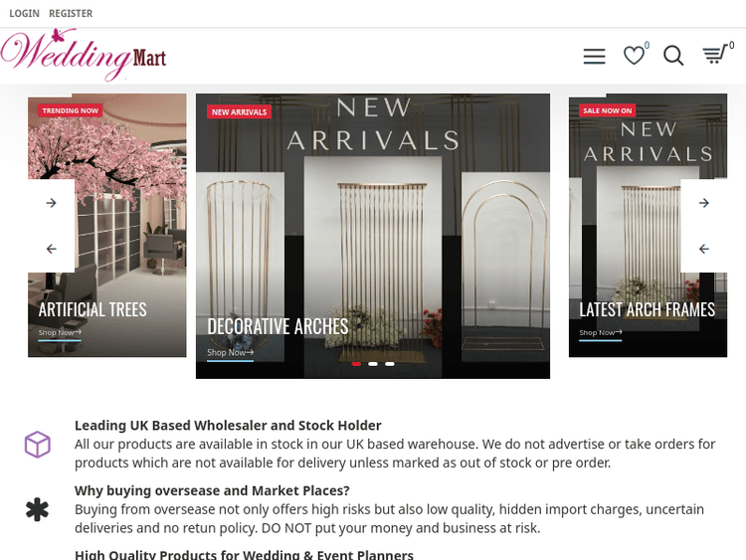Open the REGISTER link

click(71, 13)
